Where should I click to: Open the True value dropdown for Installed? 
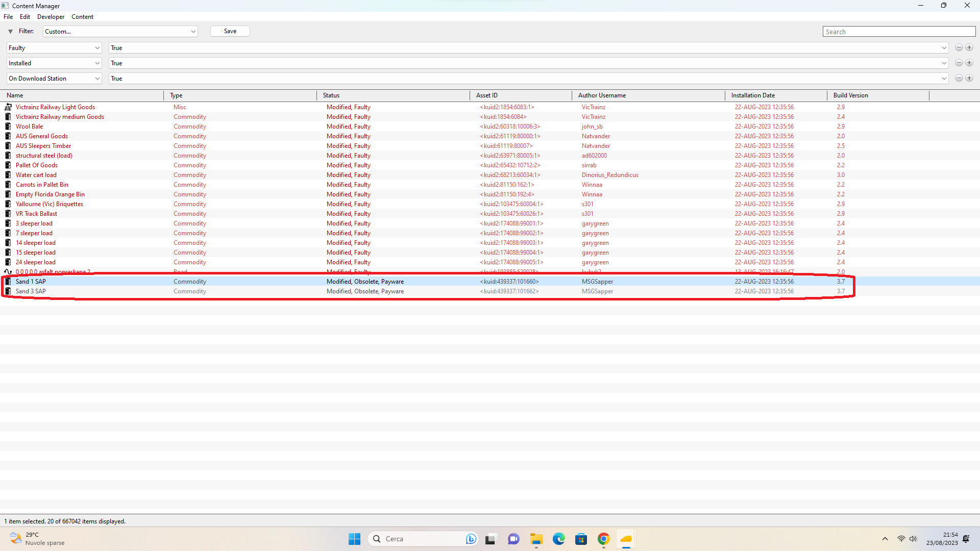pyautogui.click(x=528, y=63)
